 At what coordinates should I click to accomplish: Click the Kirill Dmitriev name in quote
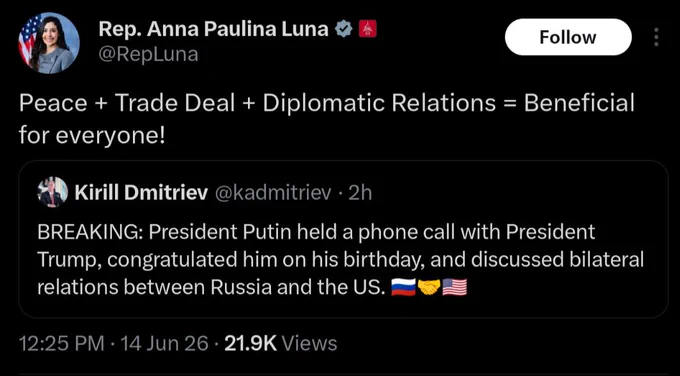tap(141, 193)
